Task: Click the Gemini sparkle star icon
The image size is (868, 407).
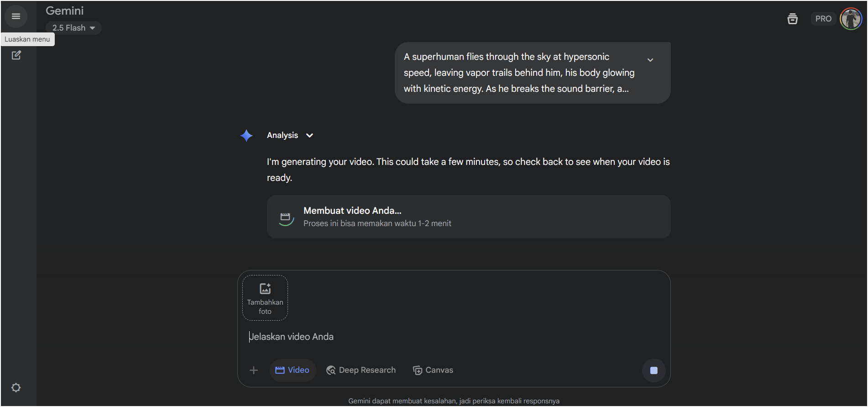Action: pos(246,136)
